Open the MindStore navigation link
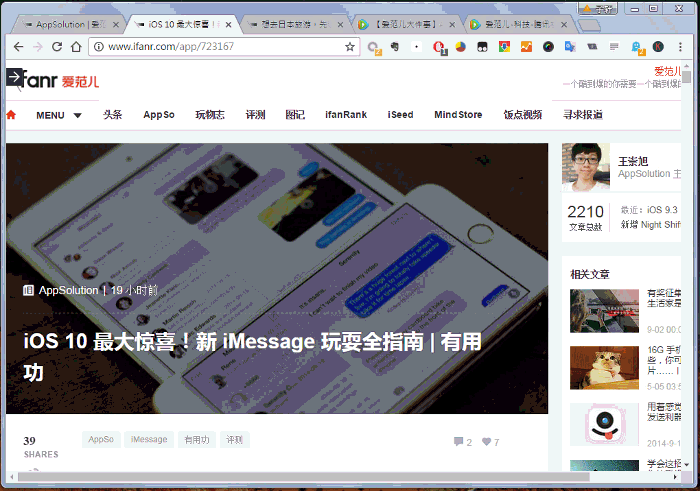This screenshot has width=700, height=491. pyautogui.click(x=458, y=115)
